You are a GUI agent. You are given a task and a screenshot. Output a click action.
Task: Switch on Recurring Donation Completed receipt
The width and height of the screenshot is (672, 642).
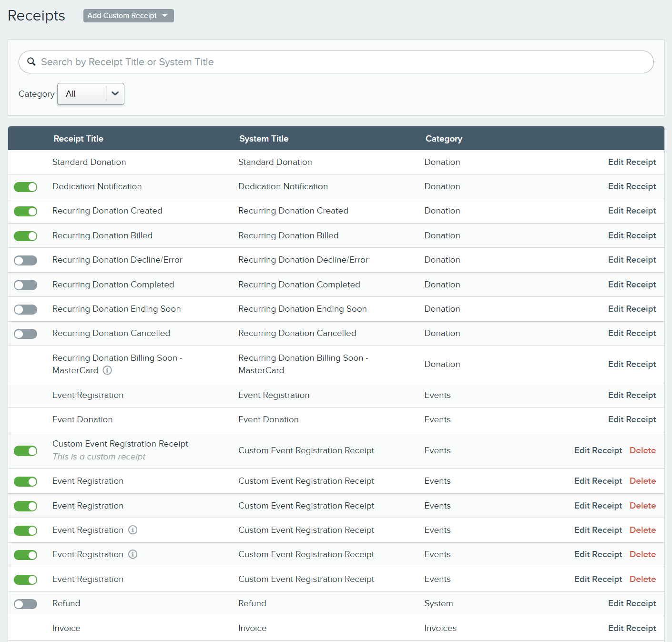point(26,285)
